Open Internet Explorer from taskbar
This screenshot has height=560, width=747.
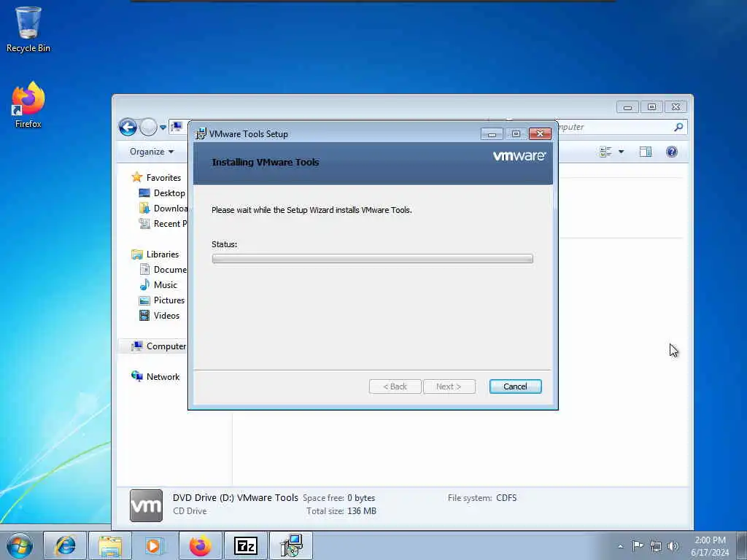point(65,545)
